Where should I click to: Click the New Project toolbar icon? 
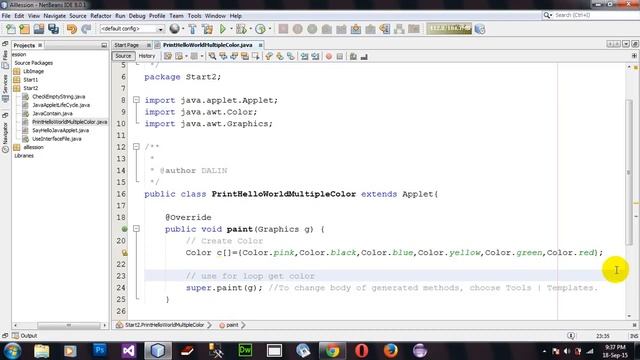click(x=24, y=29)
